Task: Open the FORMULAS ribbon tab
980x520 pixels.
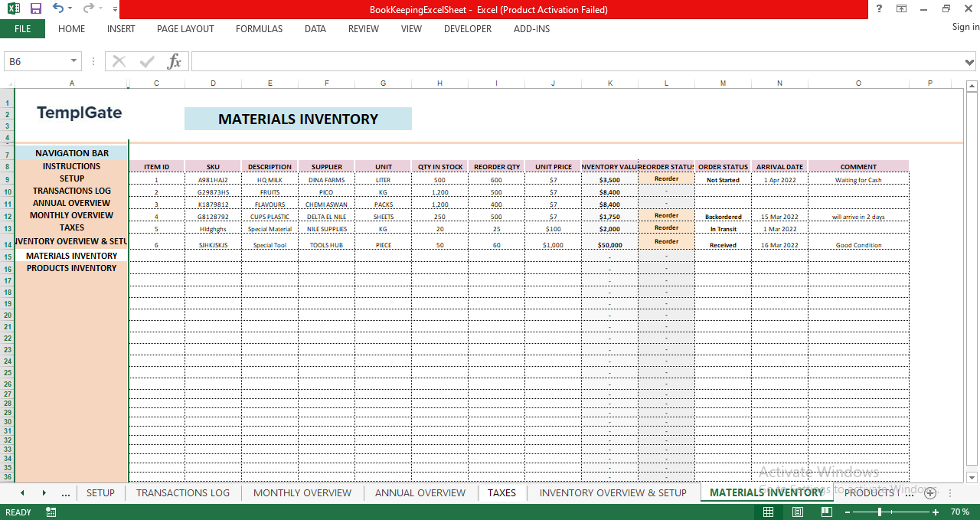Action: coord(259,29)
